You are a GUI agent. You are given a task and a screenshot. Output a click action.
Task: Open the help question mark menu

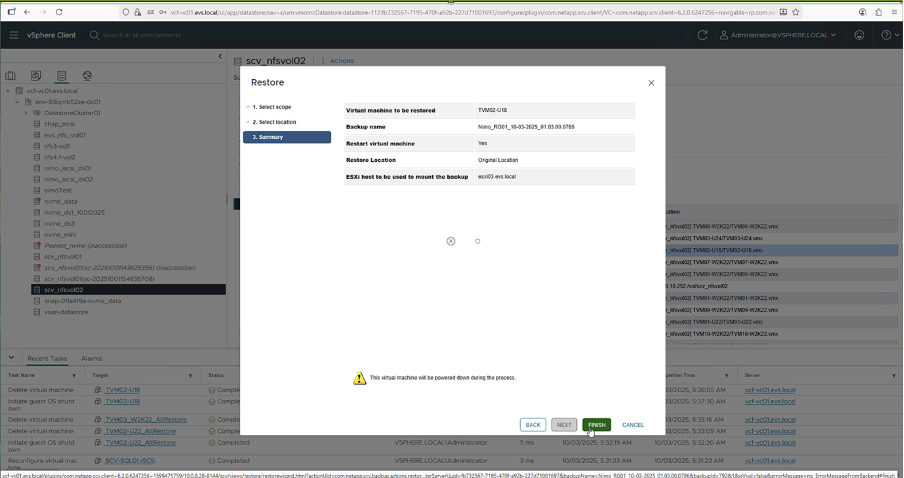pos(890,35)
